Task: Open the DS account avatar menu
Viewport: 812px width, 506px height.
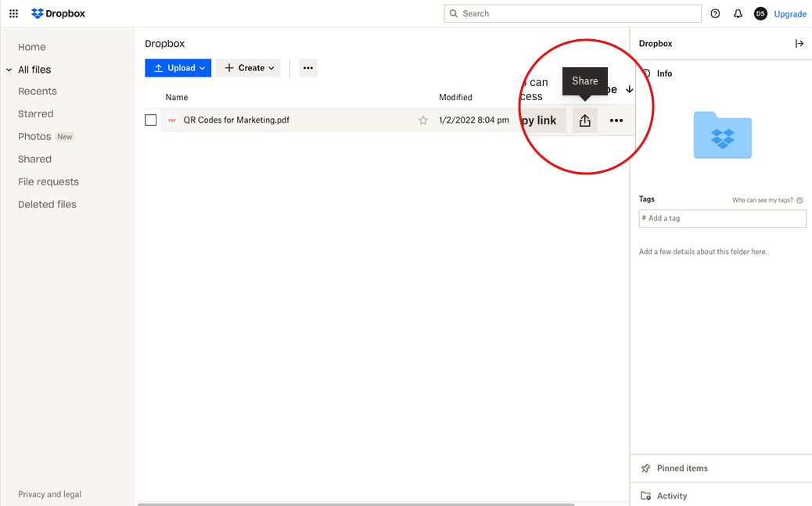Action: click(760, 14)
